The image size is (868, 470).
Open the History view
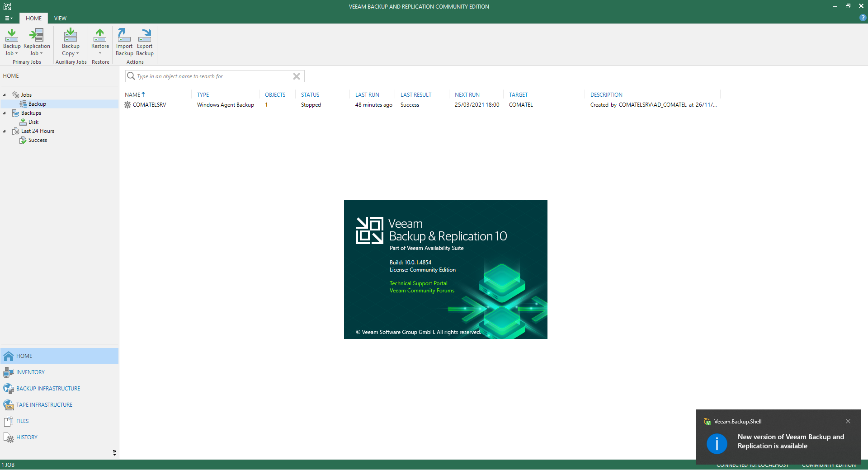[x=27, y=437]
